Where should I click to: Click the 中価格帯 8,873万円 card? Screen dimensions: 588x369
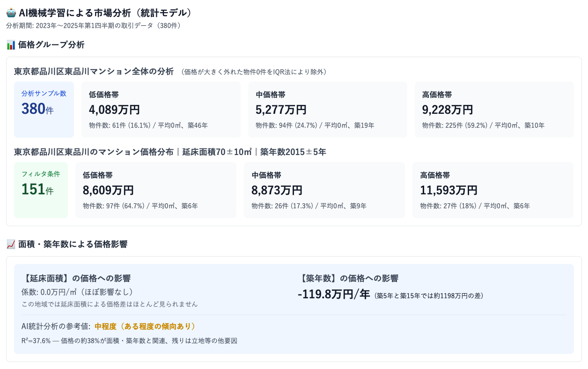(x=324, y=190)
